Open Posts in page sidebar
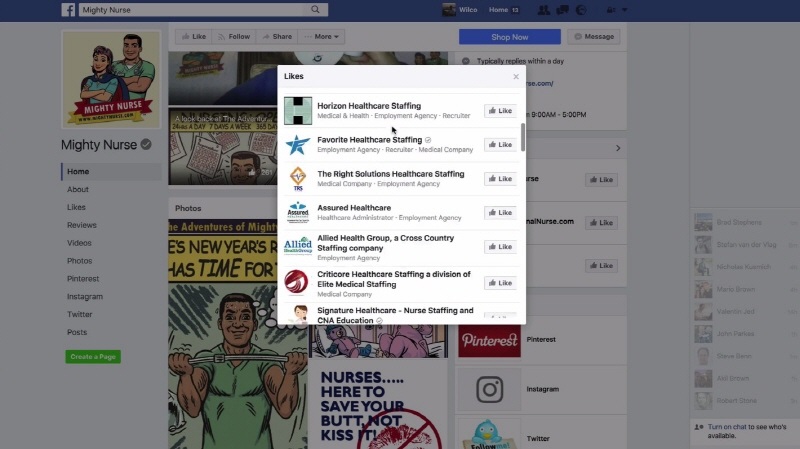This screenshot has width=800, height=449. 77,332
